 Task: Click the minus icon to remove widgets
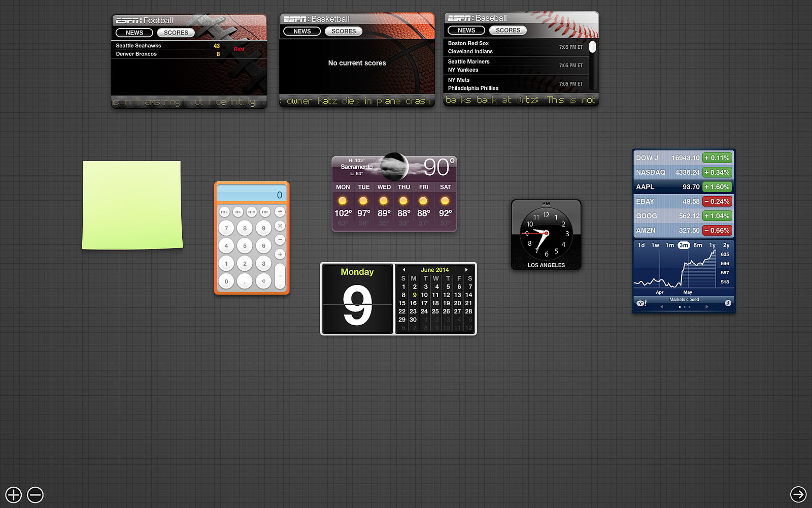tap(36, 494)
